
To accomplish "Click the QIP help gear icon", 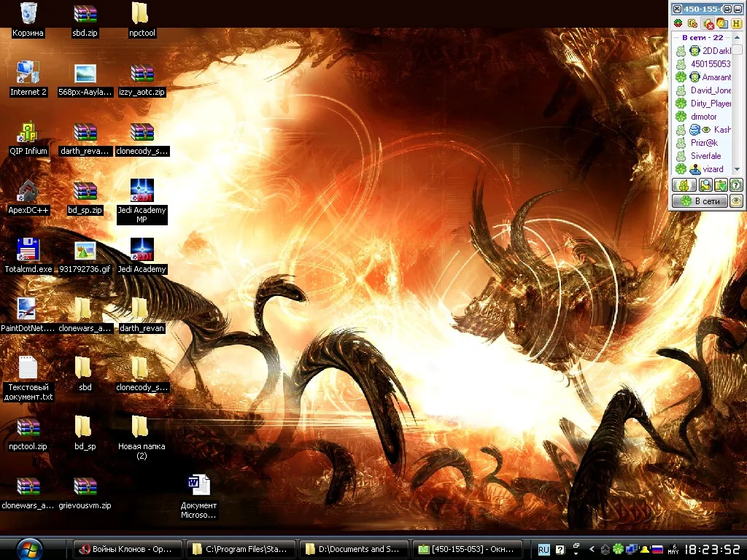I will (x=737, y=184).
